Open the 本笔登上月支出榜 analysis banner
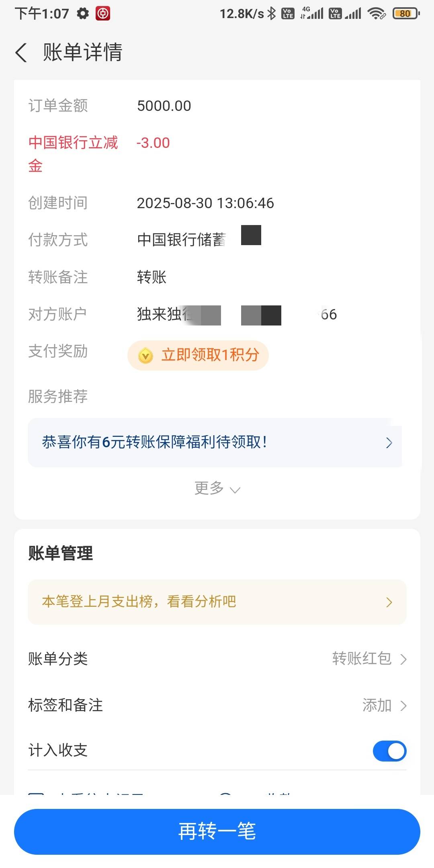The height and width of the screenshot is (868, 434). [217, 602]
